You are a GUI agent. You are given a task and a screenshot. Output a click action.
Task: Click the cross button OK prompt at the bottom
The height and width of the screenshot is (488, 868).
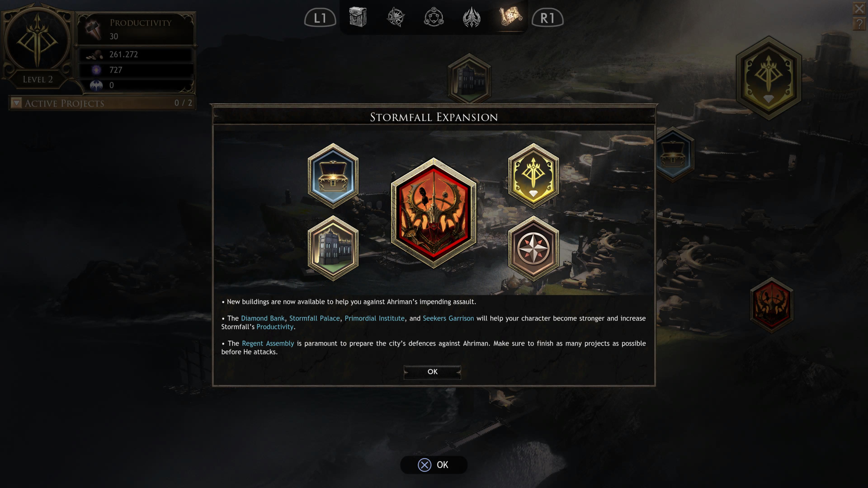(x=433, y=465)
